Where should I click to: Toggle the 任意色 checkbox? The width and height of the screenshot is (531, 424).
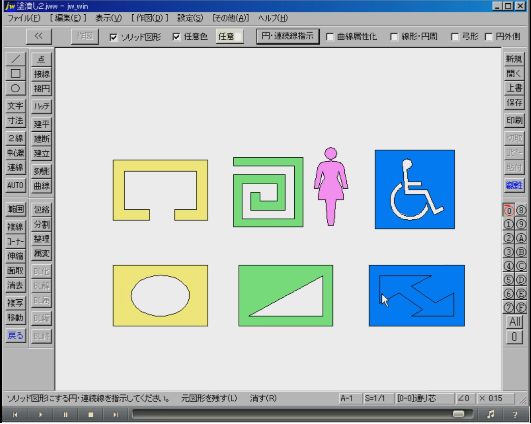(x=176, y=36)
